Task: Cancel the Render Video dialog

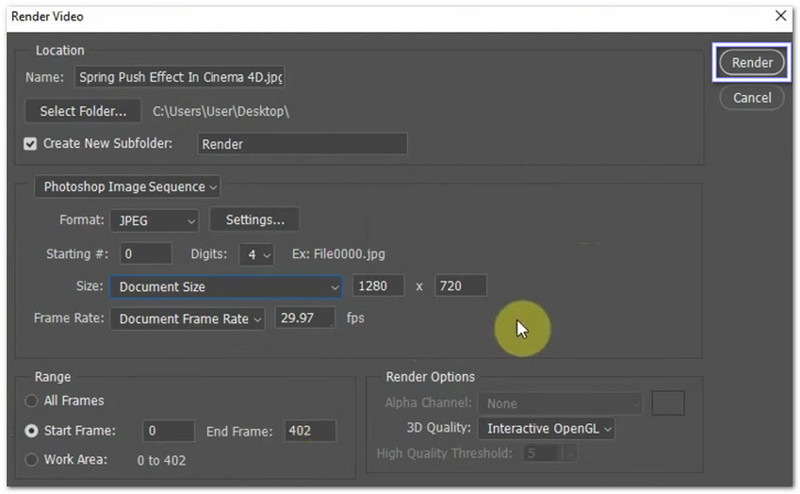Action: (752, 98)
